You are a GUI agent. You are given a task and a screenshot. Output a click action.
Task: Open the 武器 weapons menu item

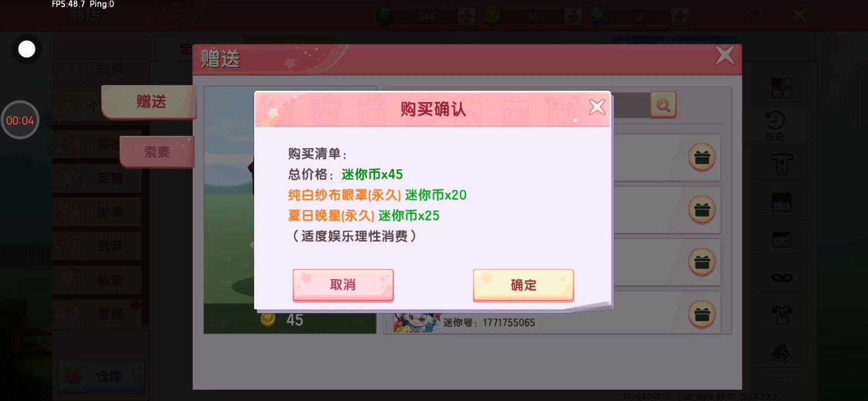pos(110,246)
